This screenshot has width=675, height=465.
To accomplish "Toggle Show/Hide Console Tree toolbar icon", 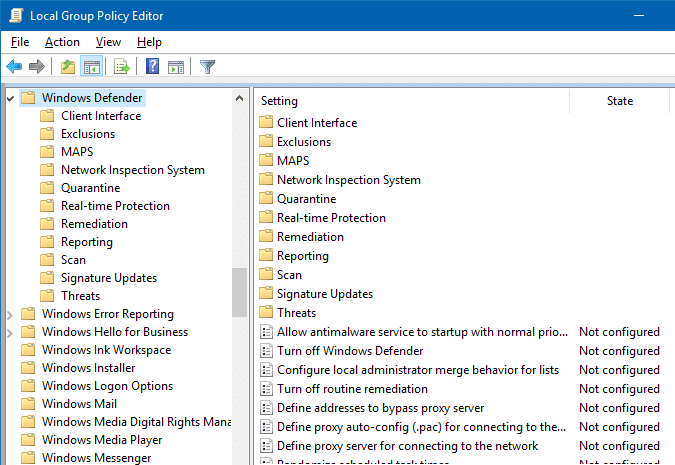I will pos(92,67).
